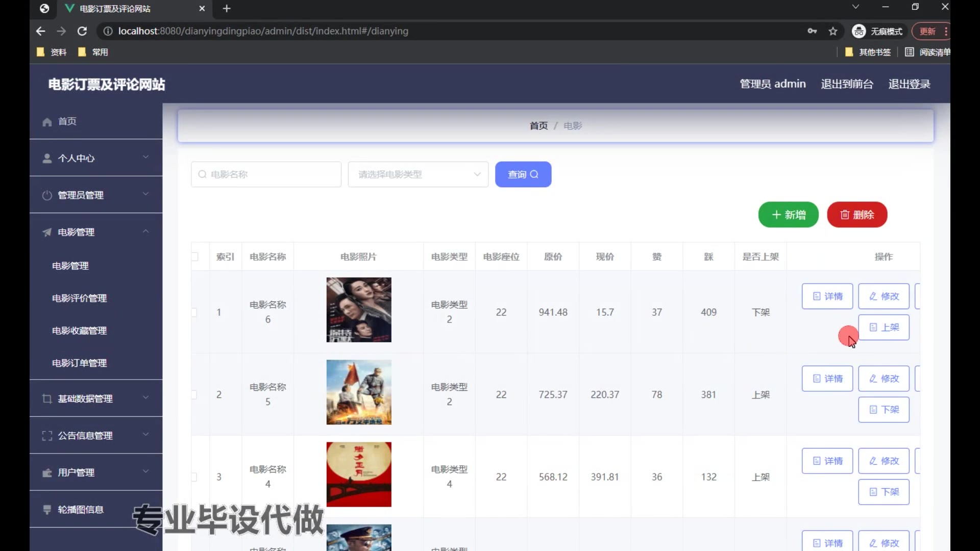
Task: Click the green 新增 button
Action: (788, 215)
